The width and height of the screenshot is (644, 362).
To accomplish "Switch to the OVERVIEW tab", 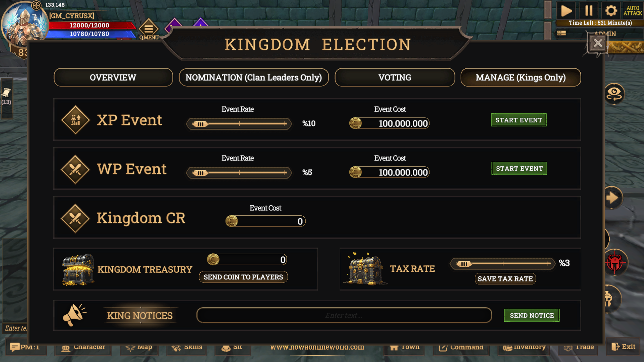I will [113, 77].
